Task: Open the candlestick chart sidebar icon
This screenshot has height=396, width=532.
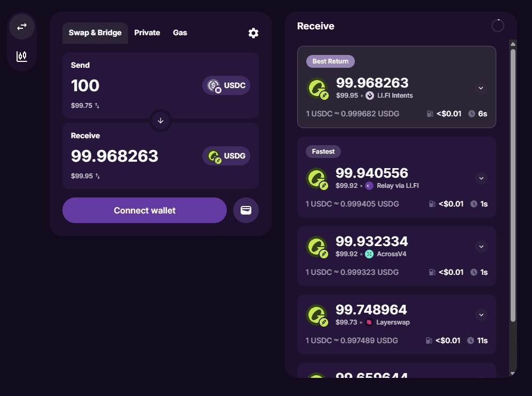Action: tap(22, 56)
